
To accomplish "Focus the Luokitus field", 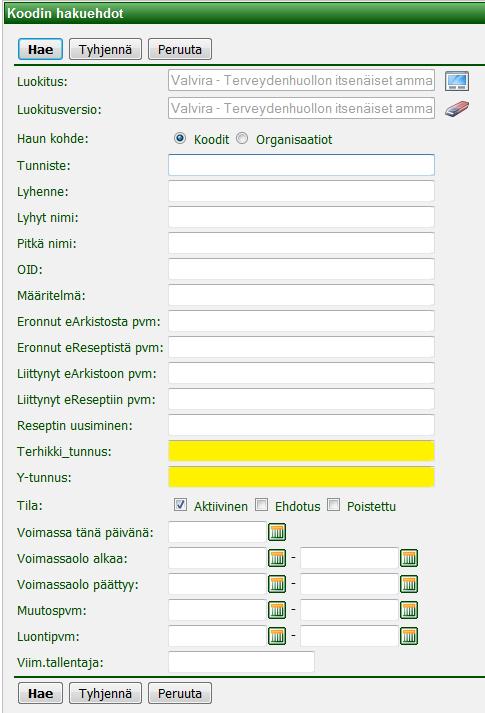I will point(301,80).
